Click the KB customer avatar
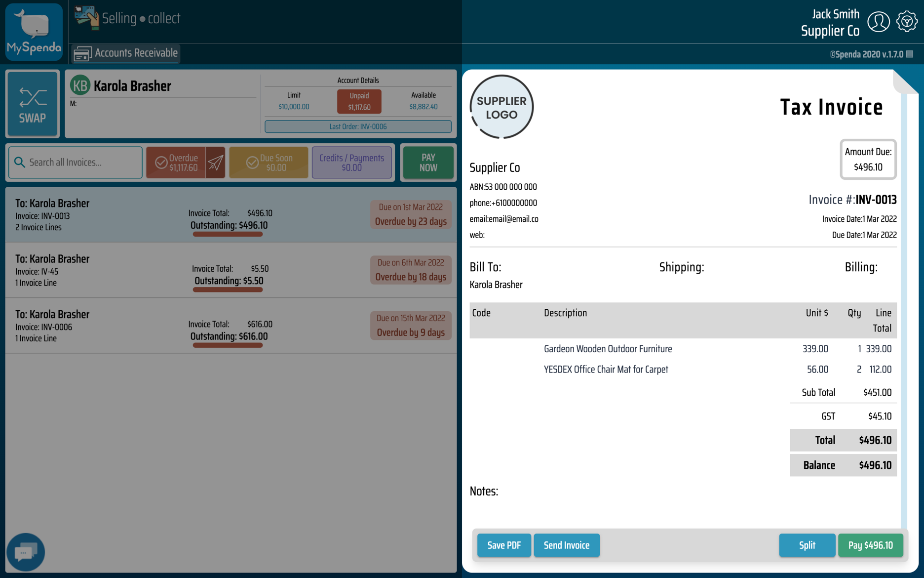 click(80, 85)
